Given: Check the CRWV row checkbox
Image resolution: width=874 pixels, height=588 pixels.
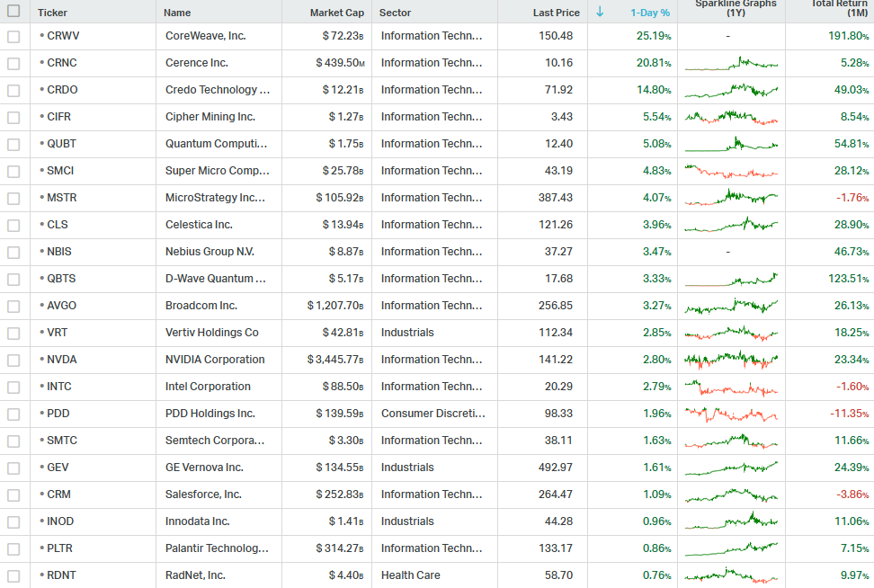Looking at the screenshot, I should [x=13, y=36].
